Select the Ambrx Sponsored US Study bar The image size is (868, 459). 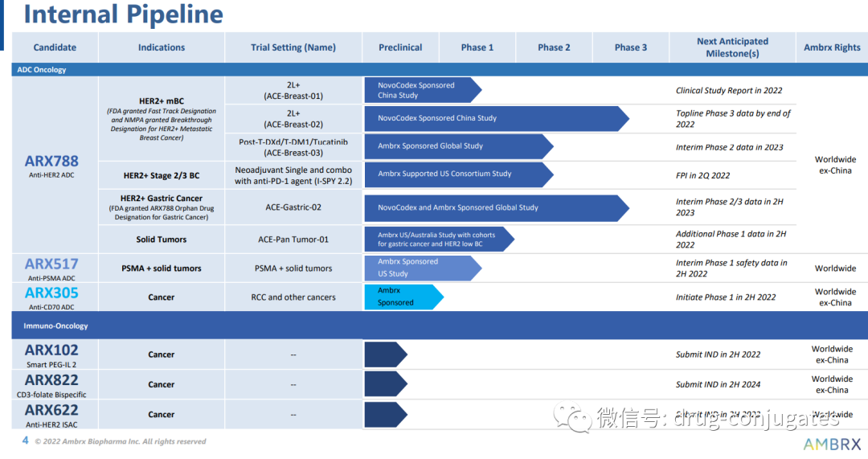[x=423, y=268]
